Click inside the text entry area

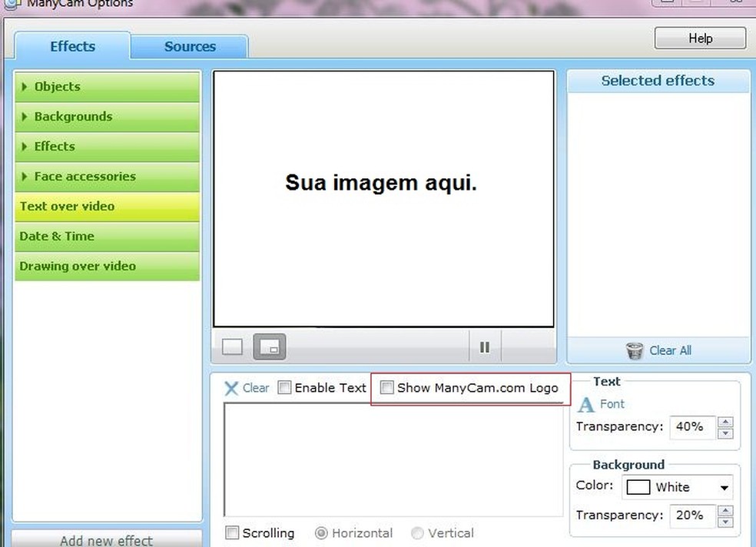pyautogui.click(x=393, y=459)
